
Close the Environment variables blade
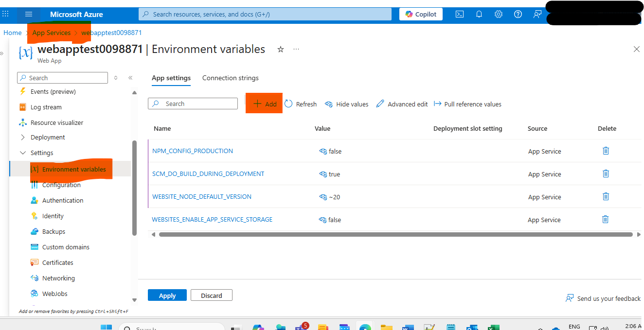click(636, 49)
